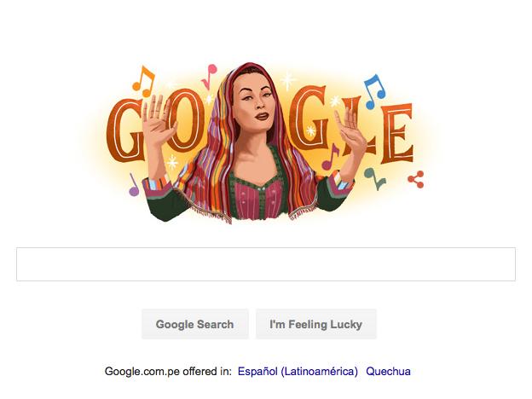The width and height of the screenshot is (532, 399).
Task: Click the blue music note in the doodle
Action: point(374,91)
